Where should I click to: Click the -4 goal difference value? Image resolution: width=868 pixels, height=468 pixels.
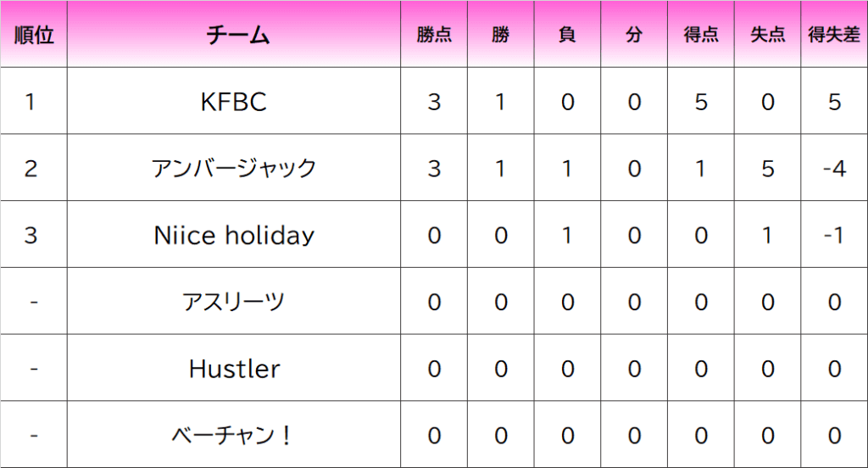click(x=834, y=168)
